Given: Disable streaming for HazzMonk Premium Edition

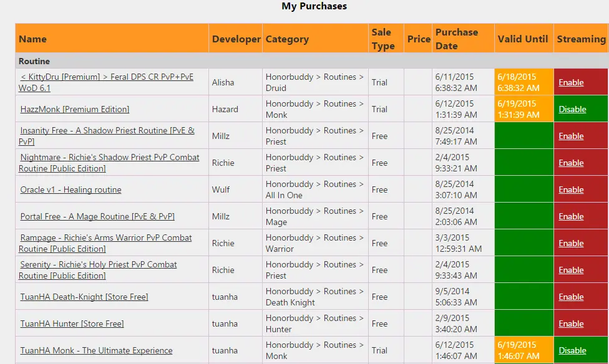Looking at the screenshot, I should (x=572, y=110).
